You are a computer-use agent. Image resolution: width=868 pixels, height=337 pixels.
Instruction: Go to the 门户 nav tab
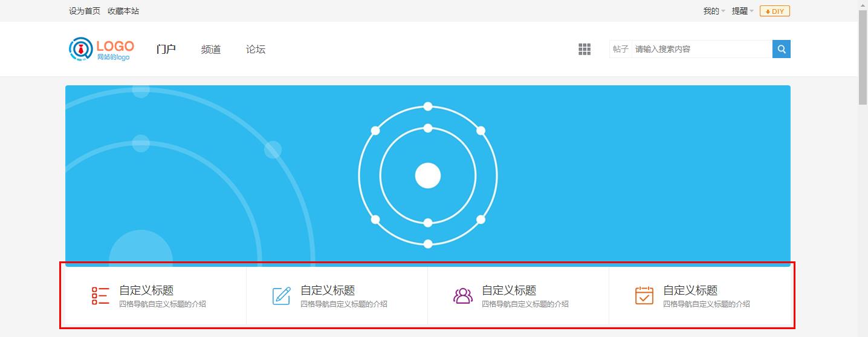pyautogui.click(x=166, y=49)
